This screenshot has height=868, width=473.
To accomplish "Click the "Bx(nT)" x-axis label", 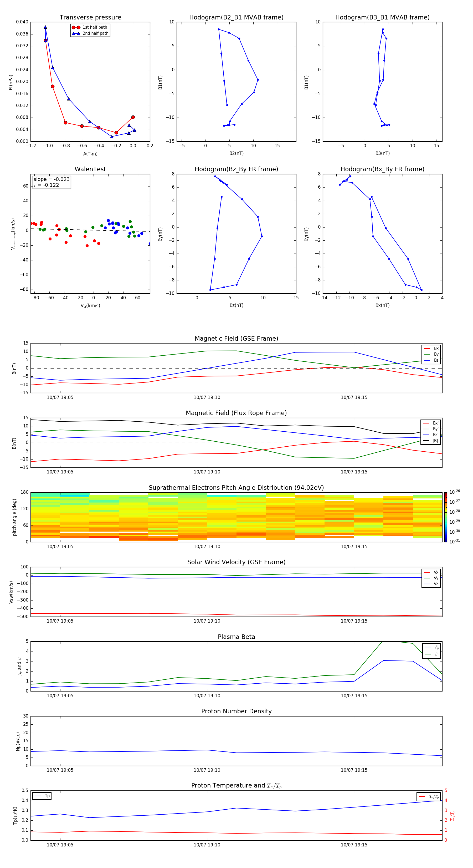I will click(x=382, y=306).
